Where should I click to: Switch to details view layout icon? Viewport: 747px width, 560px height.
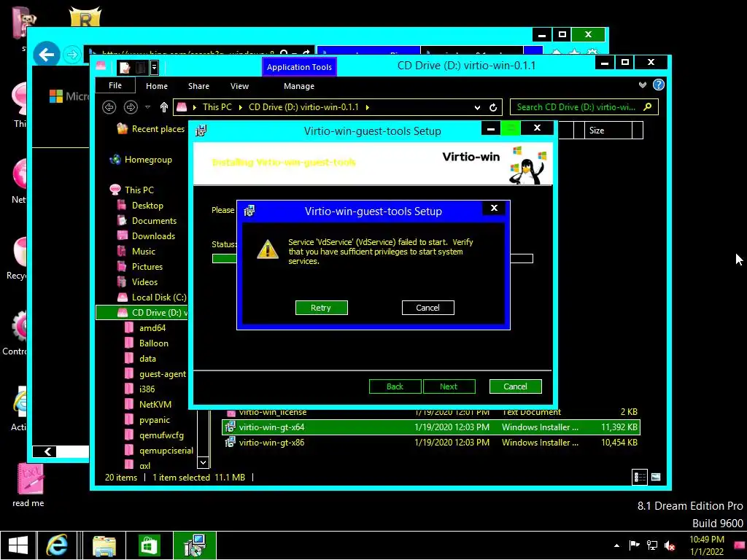pos(640,477)
